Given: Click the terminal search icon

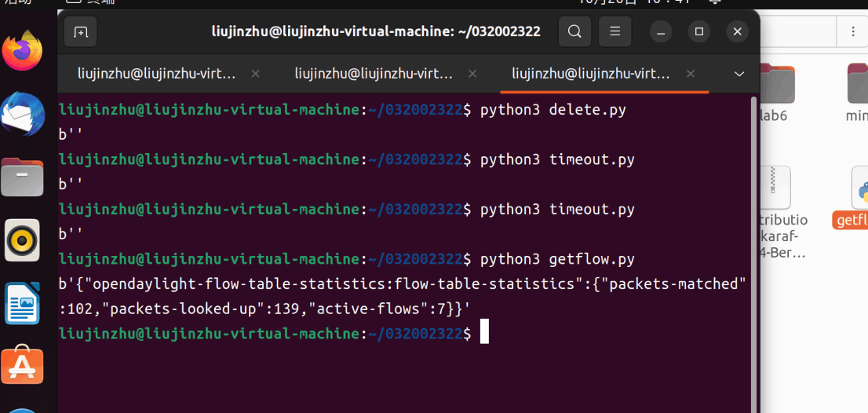Looking at the screenshot, I should 574,32.
